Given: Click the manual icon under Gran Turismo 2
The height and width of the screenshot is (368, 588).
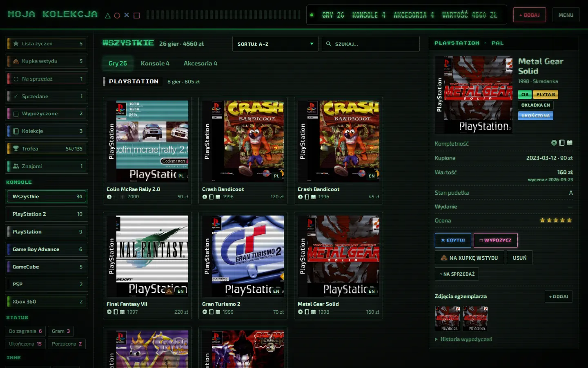Looking at the screenshot, I should click(x=218, y=312).
